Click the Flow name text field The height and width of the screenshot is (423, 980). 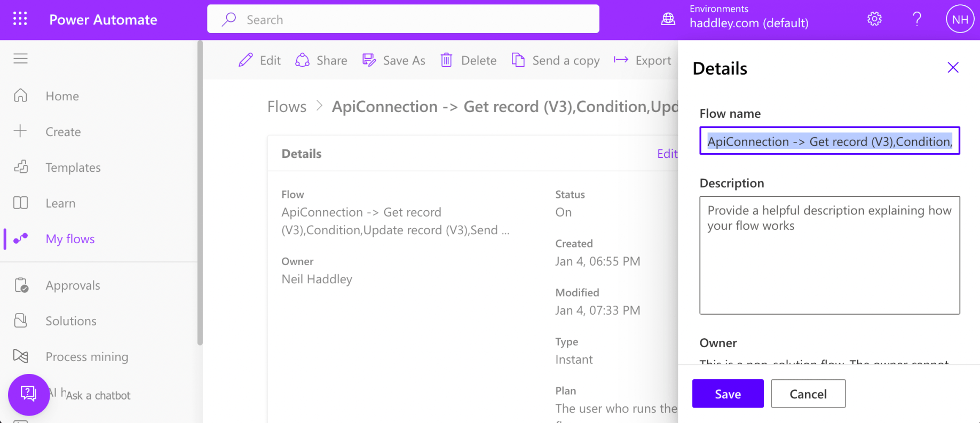[829, 141]
